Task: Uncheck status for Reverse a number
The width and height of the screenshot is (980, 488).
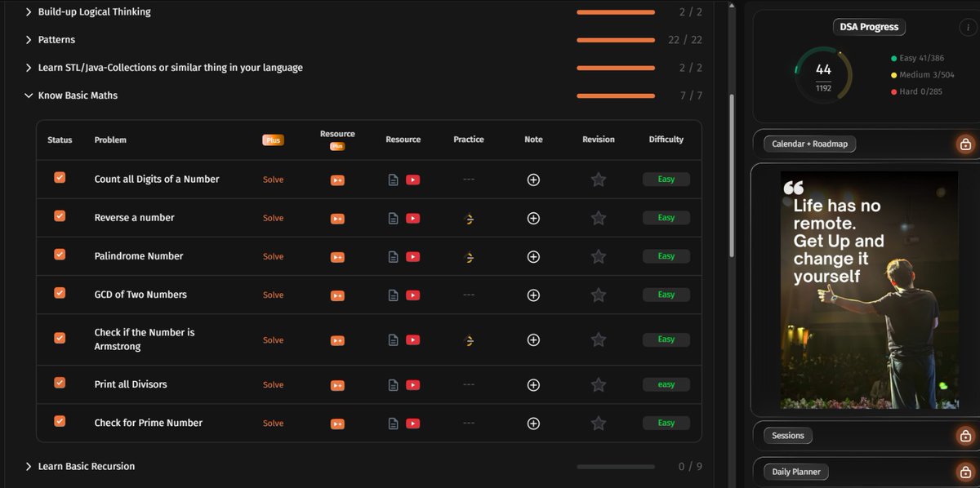Action: click(x=60, y=215)
